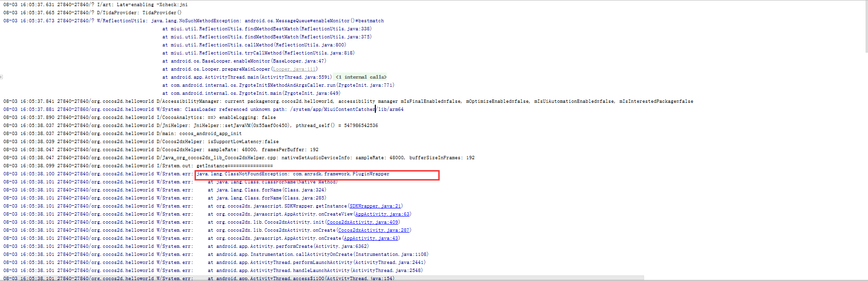The width and height of the screenshot is (868, 281).
Task: Click Instrumentation.callActivityOnCreate stack line
Action: (x=318, y=254)
